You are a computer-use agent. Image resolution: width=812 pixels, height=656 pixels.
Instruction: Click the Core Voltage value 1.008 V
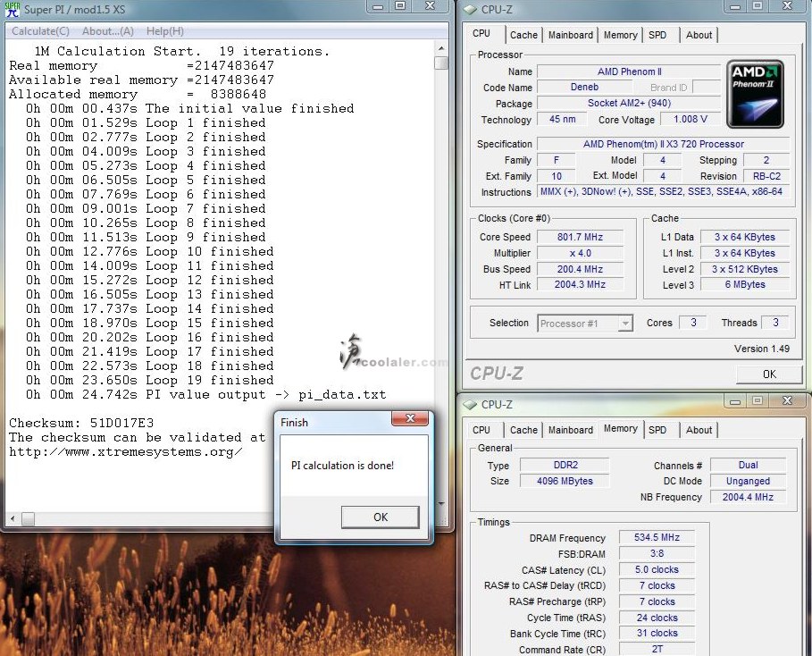pos(690,119)
